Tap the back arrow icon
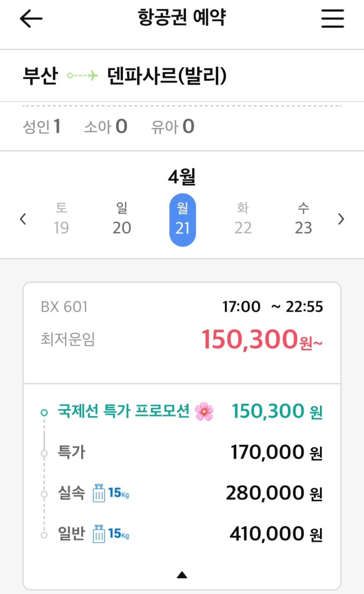The width and height of the screenshot is (364, 594). 31,19
